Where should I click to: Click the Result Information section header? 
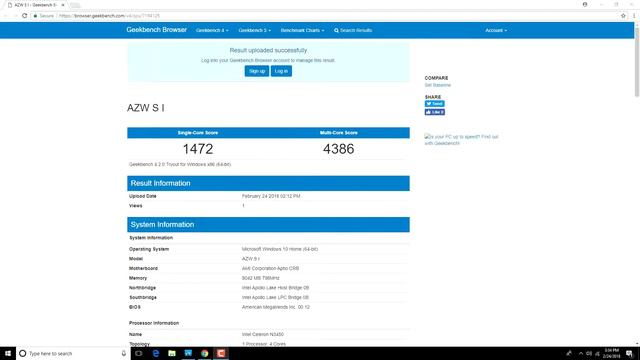point(268,183)
